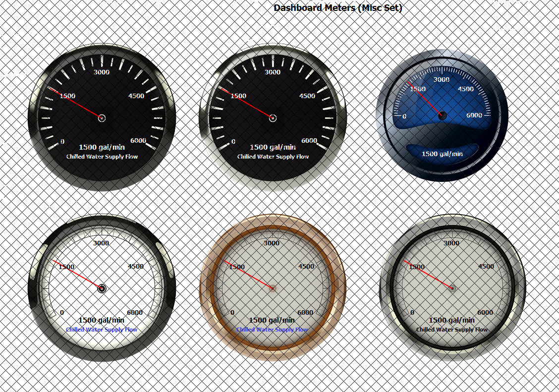Screen dimensions: 559x392
Task: Click the 6000 mark on the blue gauge
Action: click(474, 115)
